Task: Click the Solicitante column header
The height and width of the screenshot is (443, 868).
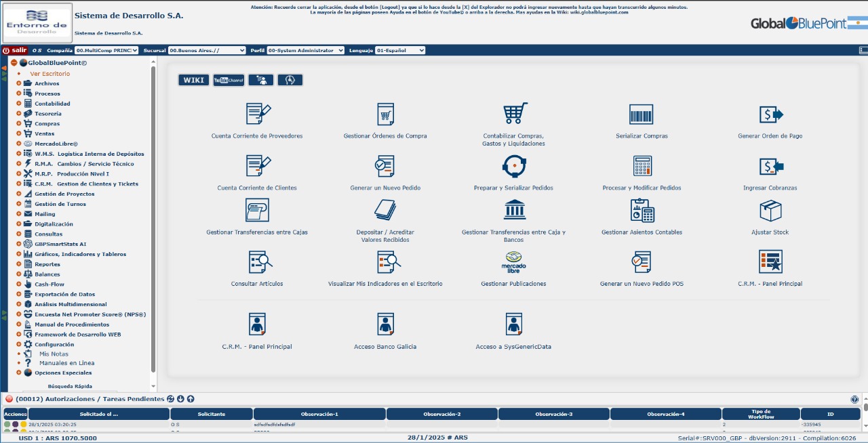Action: tap(212, 414)
